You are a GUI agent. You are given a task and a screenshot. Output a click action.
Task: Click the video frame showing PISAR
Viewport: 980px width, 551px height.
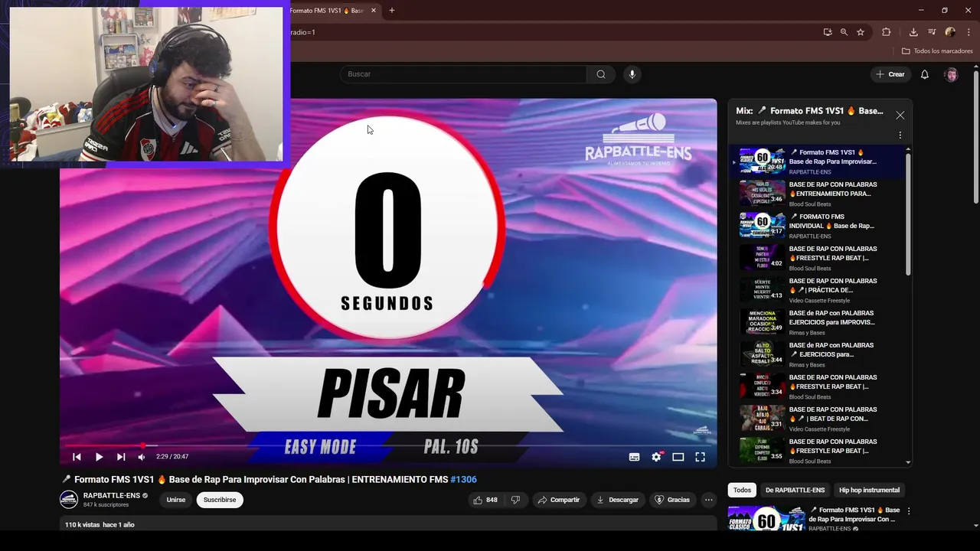(x=388, y=283)
